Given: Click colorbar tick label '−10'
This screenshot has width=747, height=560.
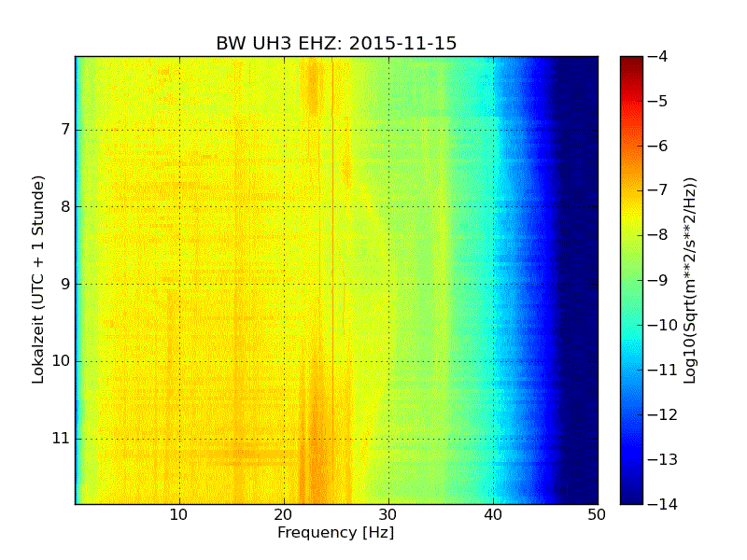Looking at the screenshot, I should (x=663, y=325).
